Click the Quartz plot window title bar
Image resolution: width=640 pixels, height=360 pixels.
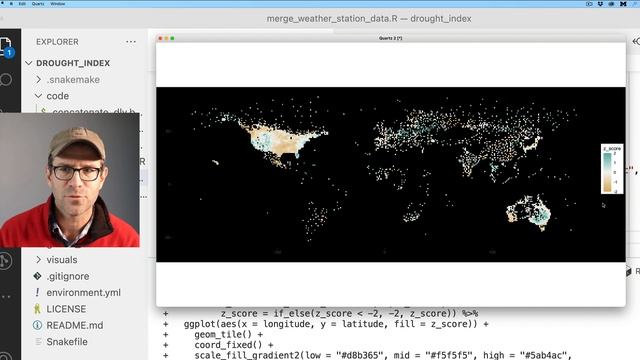(391, 38)
